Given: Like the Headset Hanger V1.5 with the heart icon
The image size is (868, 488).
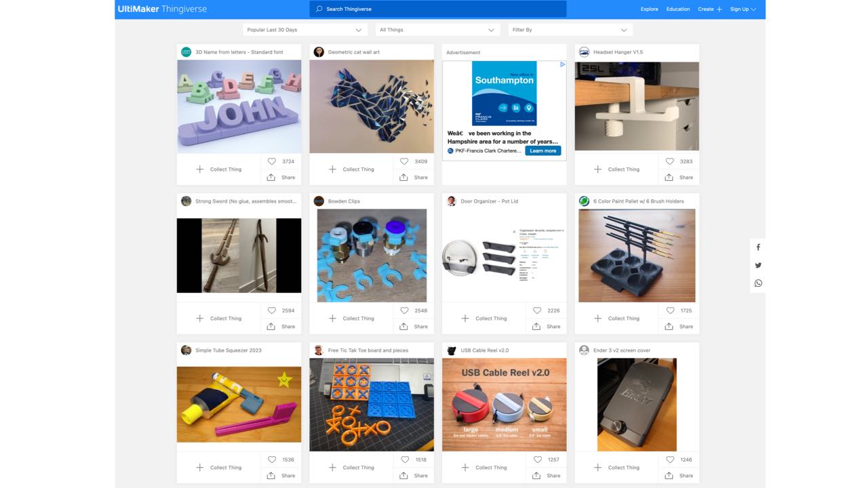Looking at the screenshot, I should coord(669,161).
